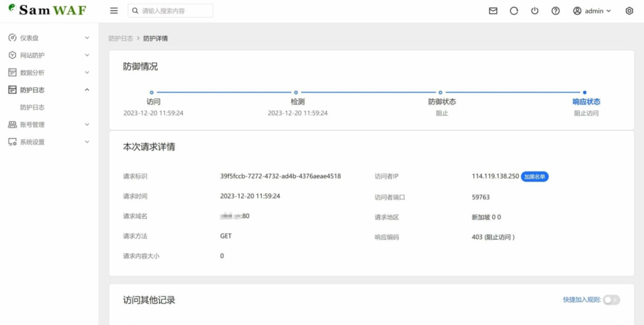This screenshot has height=325, width=644.
Task: Click the 请求内容大小 field label
Action: [x=141, y=256]
